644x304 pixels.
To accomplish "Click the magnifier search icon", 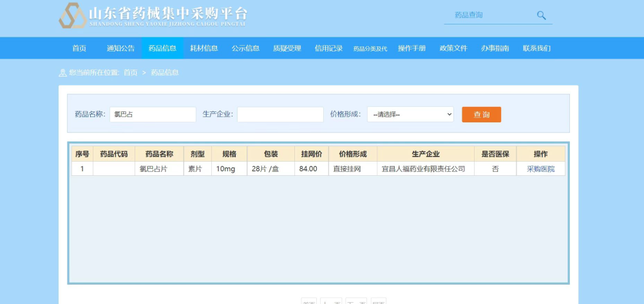I will pyautogui.click(x=542, y=15).
